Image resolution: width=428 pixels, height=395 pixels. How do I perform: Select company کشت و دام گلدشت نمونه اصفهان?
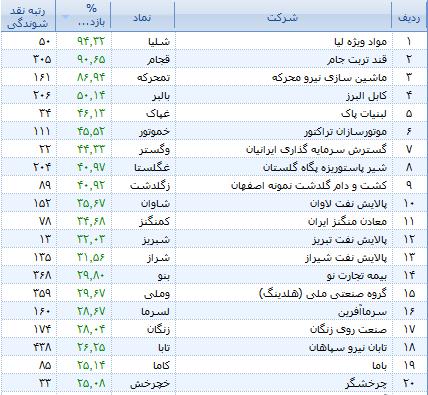309,186
